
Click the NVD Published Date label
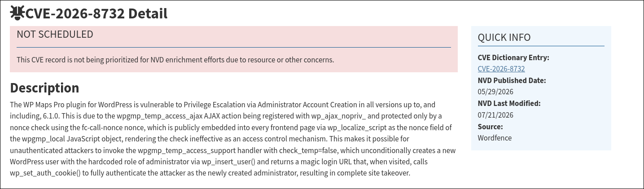click(512, 81)
